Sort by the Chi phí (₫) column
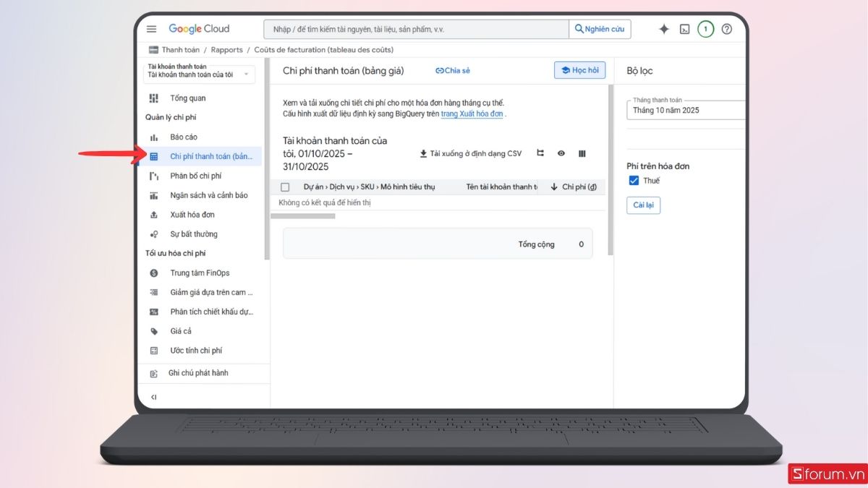The height and width of the screenshot is (488, 868). point(575,187)
